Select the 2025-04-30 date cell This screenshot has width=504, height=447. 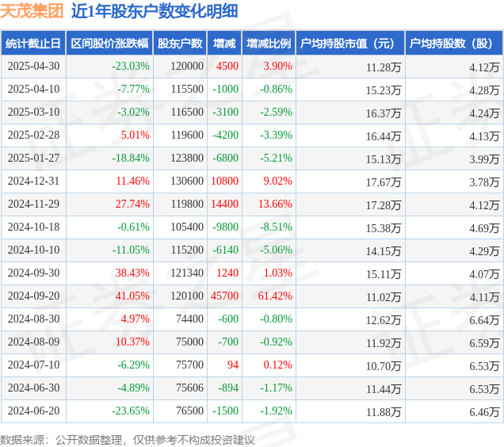[34, 67]
